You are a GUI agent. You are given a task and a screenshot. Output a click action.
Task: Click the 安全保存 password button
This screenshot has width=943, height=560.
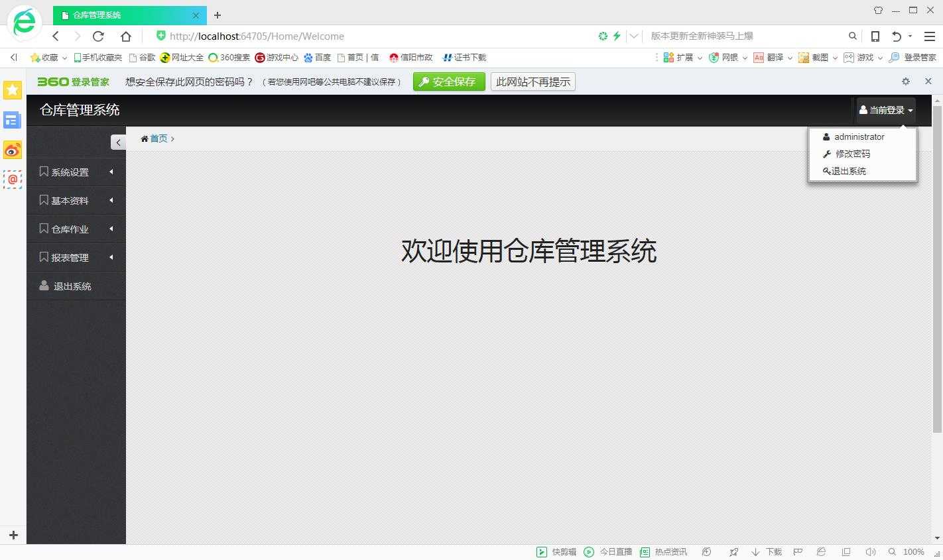(449, 82)
